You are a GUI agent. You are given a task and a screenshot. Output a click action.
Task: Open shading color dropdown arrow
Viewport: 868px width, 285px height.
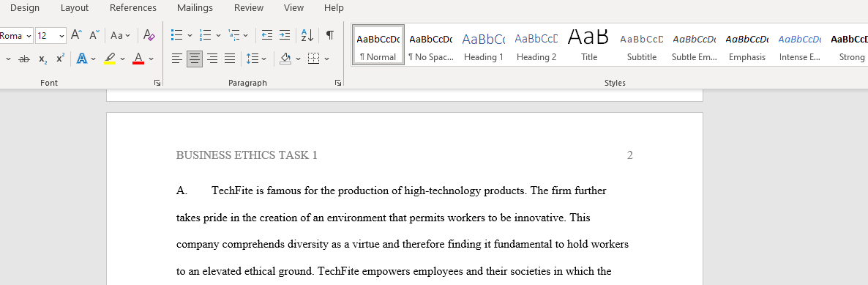pos(299,58)
